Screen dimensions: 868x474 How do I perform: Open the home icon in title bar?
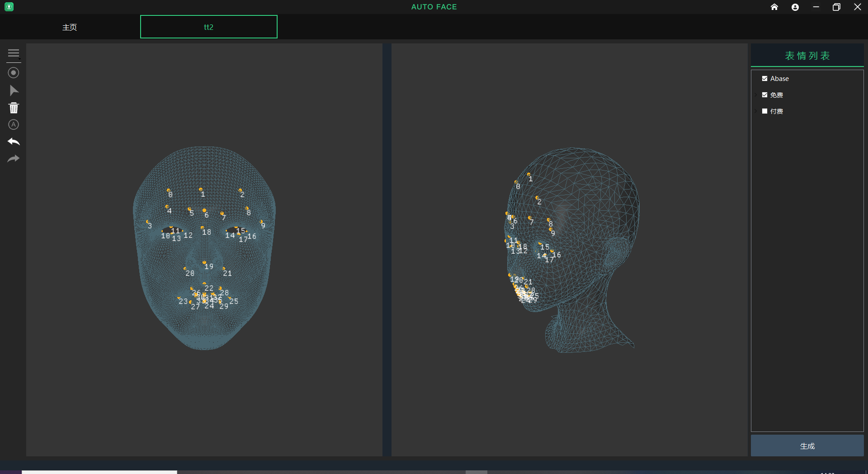click(774, 7)
